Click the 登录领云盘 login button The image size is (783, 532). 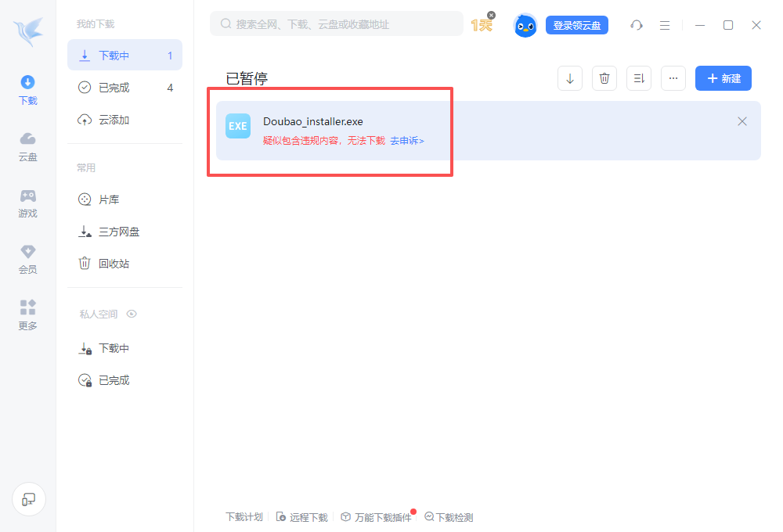[577, 25]
